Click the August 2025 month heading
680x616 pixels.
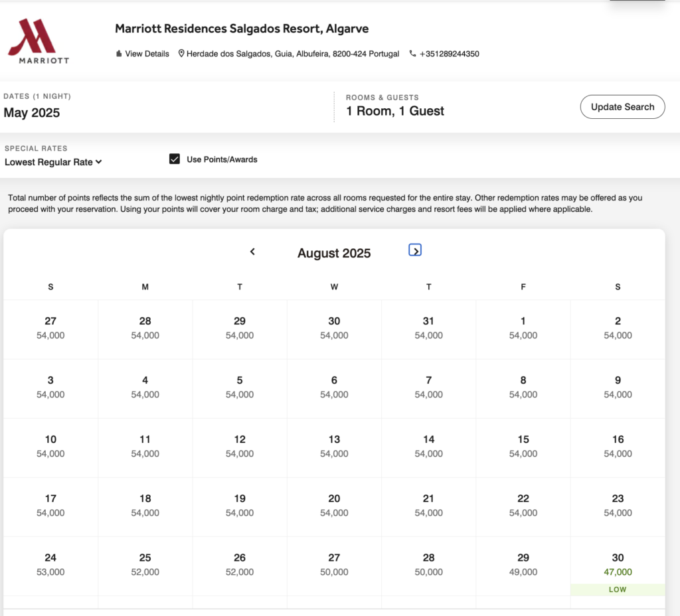(334, 253)
